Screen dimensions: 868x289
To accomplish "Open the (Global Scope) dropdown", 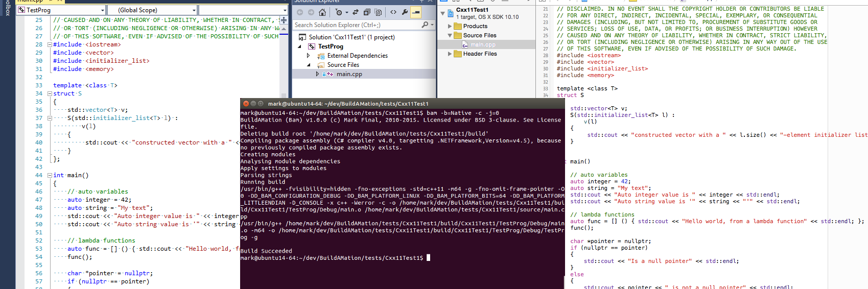I will coord(152,10).
